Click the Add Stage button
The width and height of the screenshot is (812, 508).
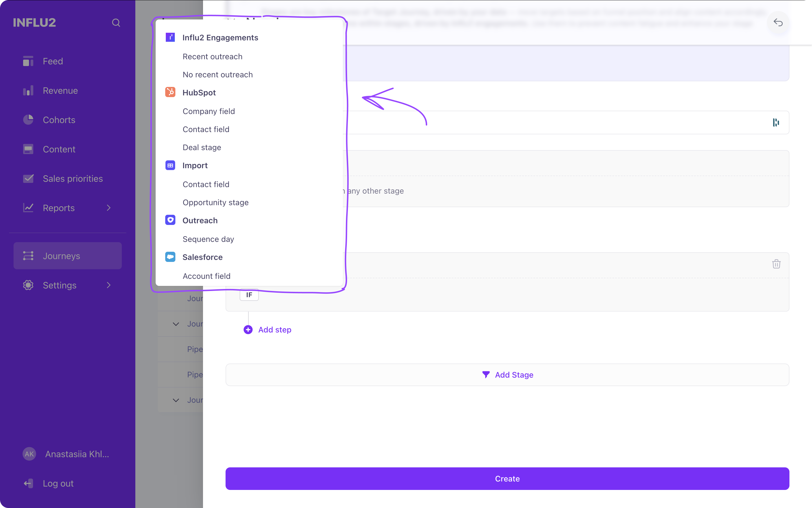point(507,375)
